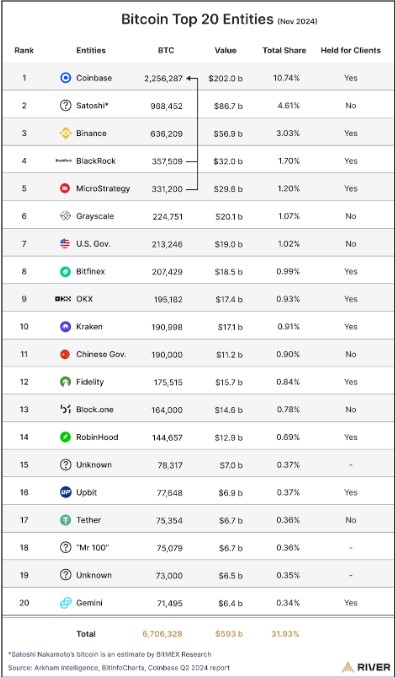
Task: Click the Fidelity green logo icon
Action: click(x=65, y=382)
